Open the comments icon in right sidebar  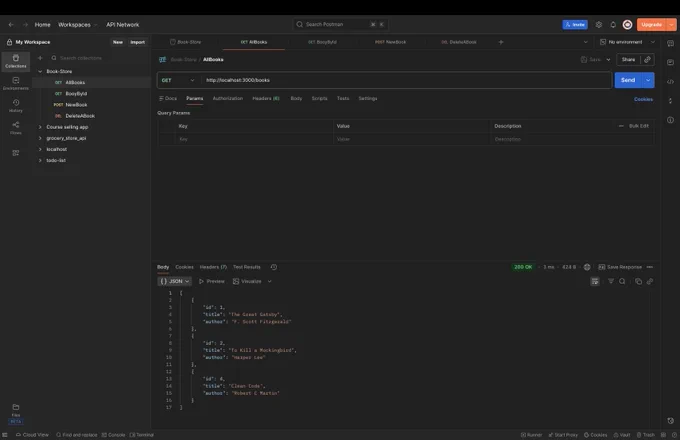(x=670, y=43)
